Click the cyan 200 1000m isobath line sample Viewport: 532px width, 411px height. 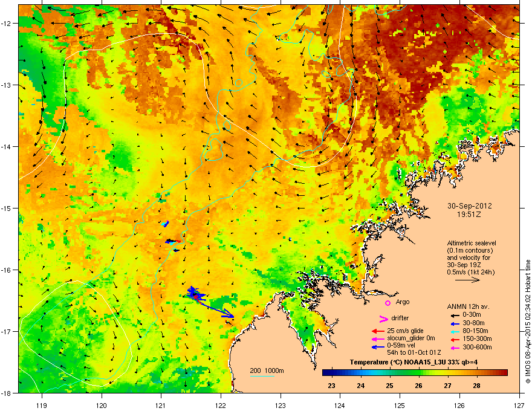262,376
